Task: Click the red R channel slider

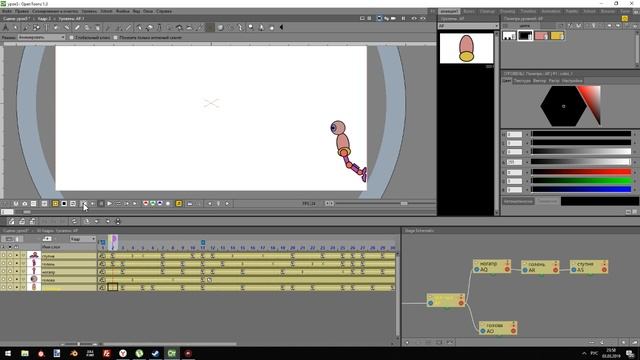Action: [x=581, y=172]
